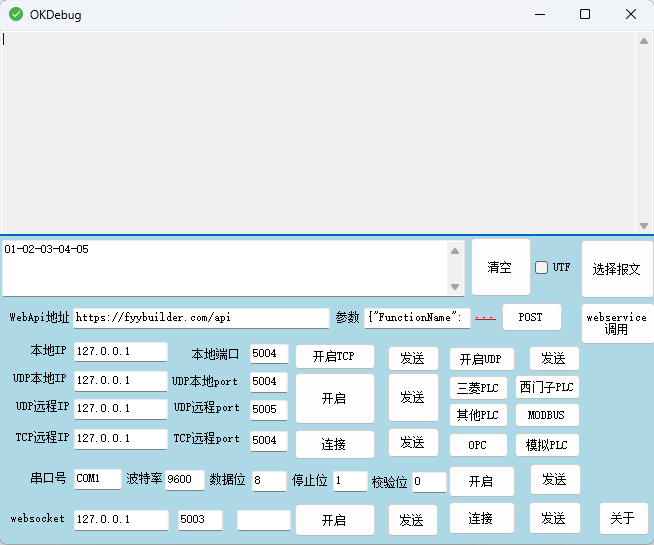Click the UDP本地IP field
The width and height of the screenshot is (654, 545).
(x=121, y=381)
